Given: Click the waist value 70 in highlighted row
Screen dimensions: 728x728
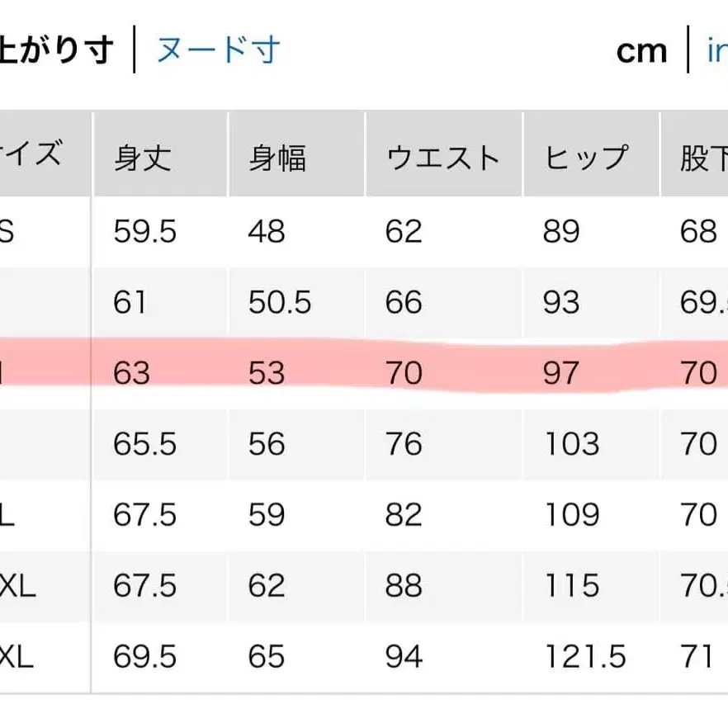Looking at the screenshot, I should pos(405,371).
